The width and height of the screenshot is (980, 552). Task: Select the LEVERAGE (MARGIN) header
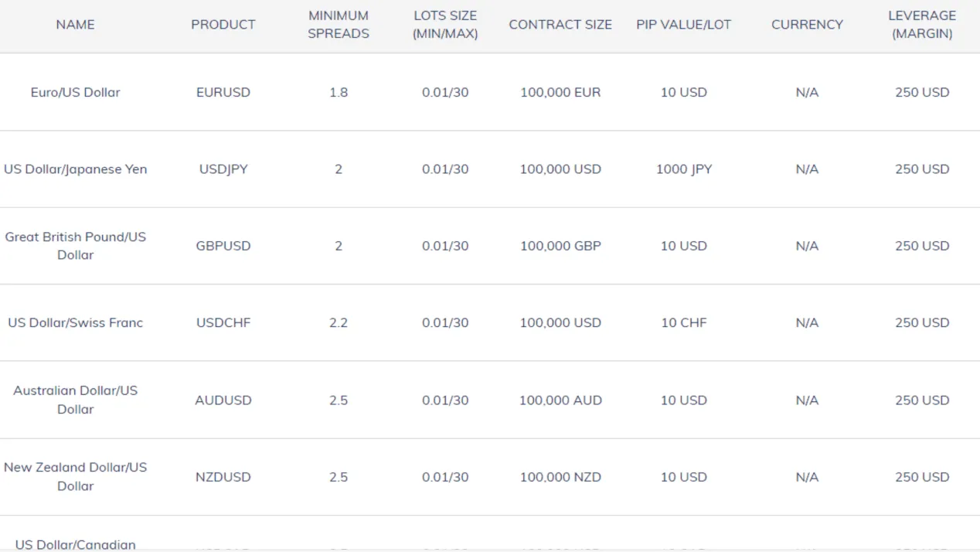[922, 25]
